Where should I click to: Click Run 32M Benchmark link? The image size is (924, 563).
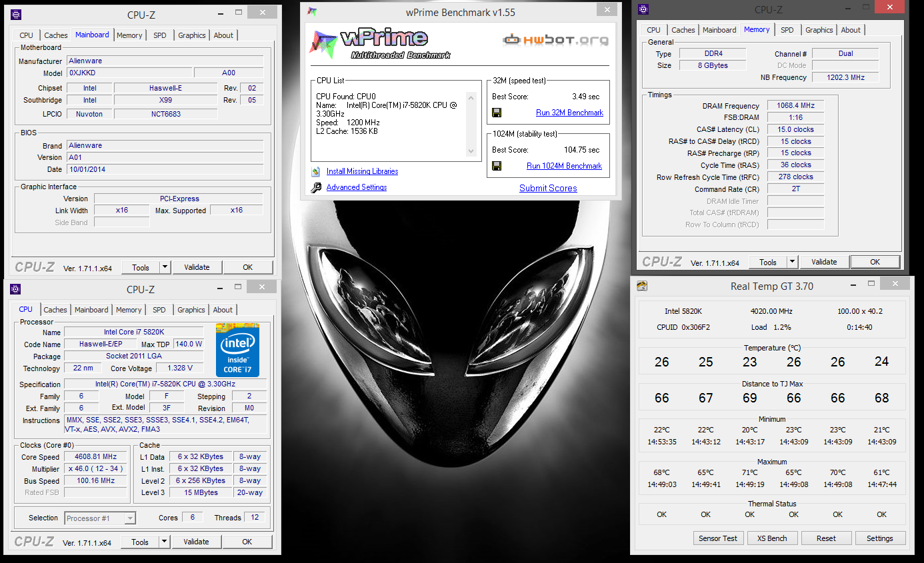tap(569, 113)
